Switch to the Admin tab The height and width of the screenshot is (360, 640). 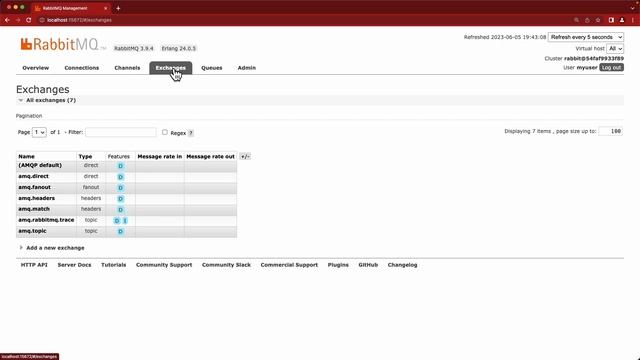coord(247,68)
